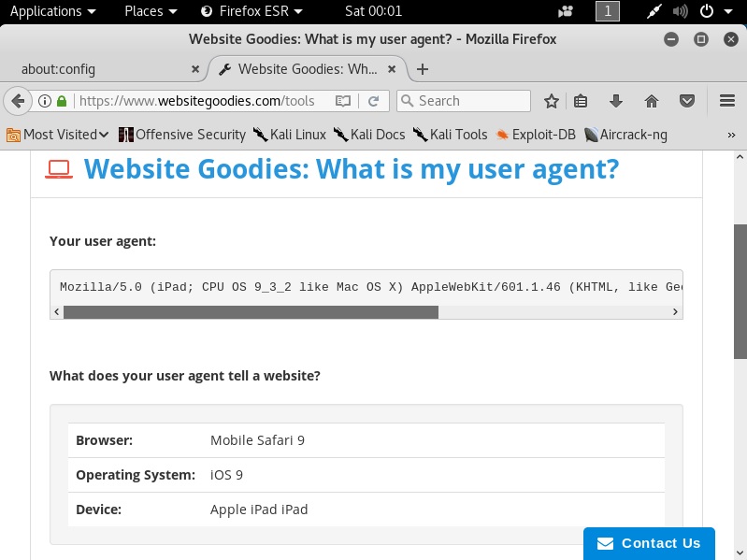Open the Aircrack-ng bookmark
The height and width of the screenshot is (560, 747).
click(625, 135)
